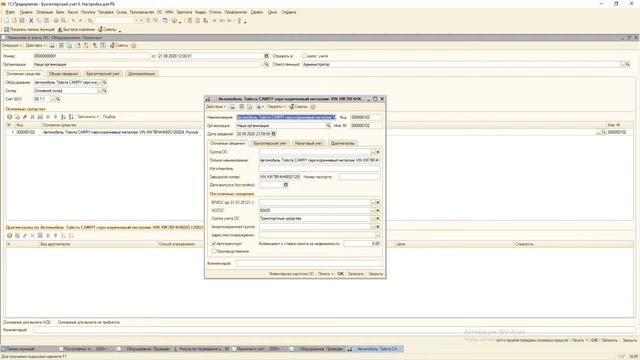
Task: Open search icon beside Организация in asset dialog
Action: pos(328,126)
